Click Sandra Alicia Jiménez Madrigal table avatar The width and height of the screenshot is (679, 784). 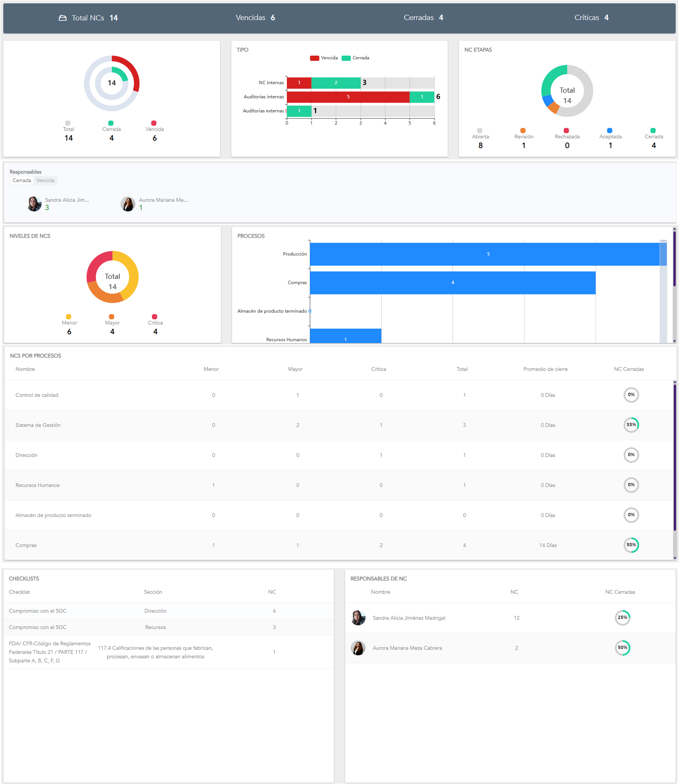click(358, 618)
